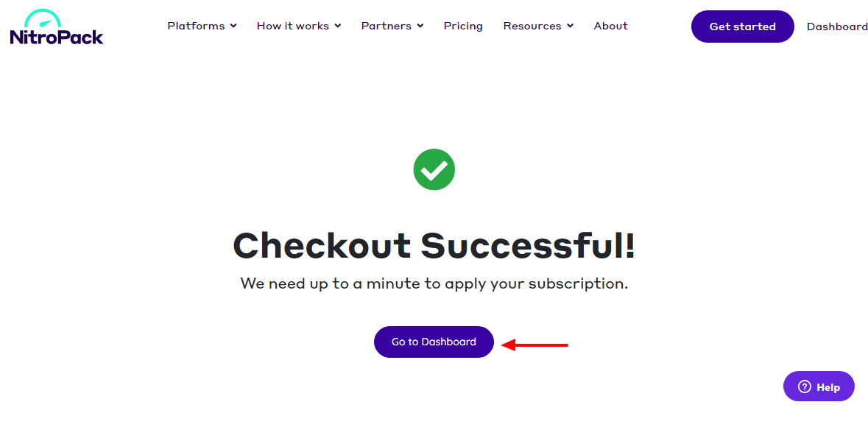Open the Help chat widget button

pyautogui.click(x=819, y=387)
